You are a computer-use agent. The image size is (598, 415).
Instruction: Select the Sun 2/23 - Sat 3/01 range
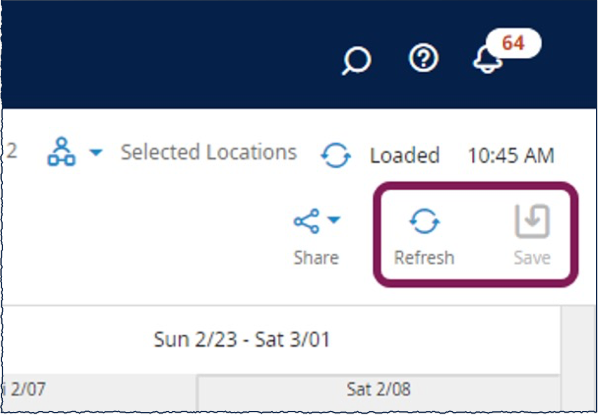[242, 339]
